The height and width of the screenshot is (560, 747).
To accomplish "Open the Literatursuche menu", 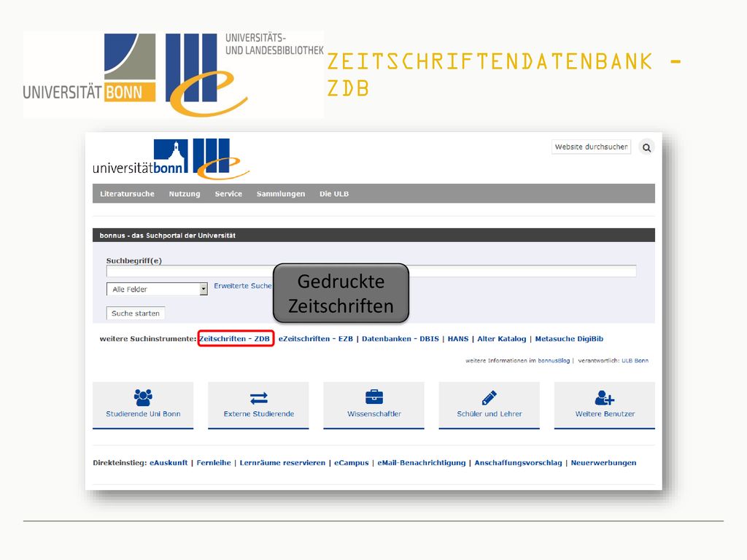I will 127,194.
